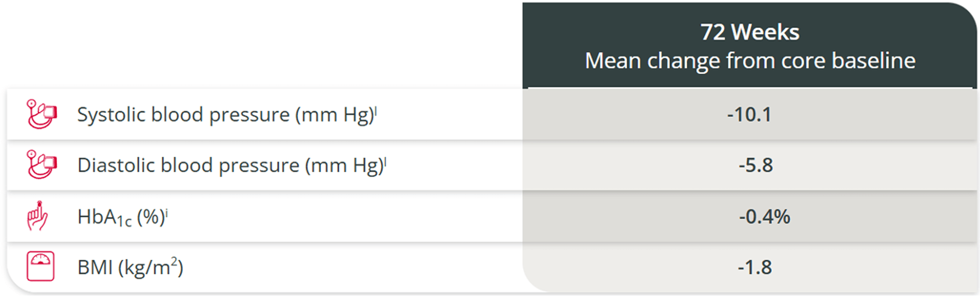The width and height of the screenshot is (980, 299).
Task: Open footnote superscript after Systolic blood pressure
Action: [376, 110]
